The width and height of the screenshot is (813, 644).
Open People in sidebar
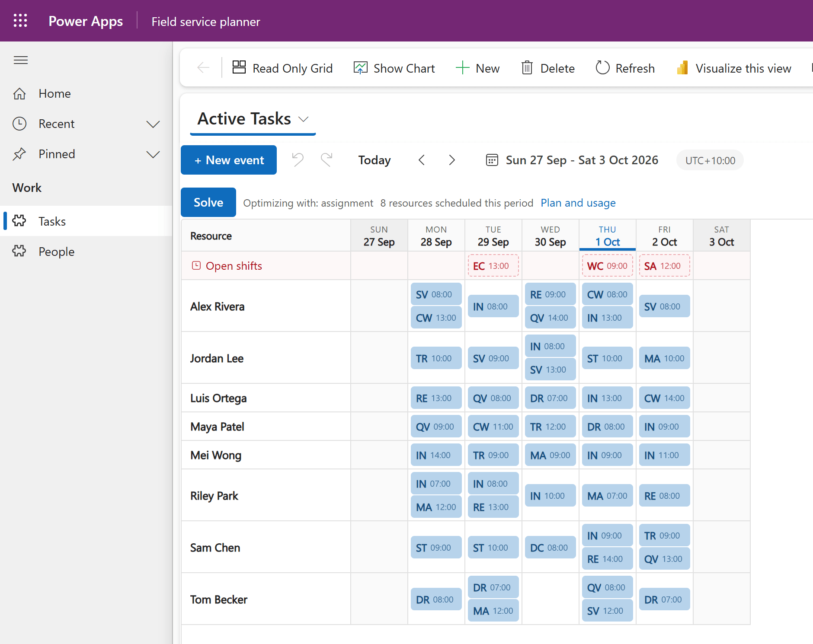click(x=86, y=251)
